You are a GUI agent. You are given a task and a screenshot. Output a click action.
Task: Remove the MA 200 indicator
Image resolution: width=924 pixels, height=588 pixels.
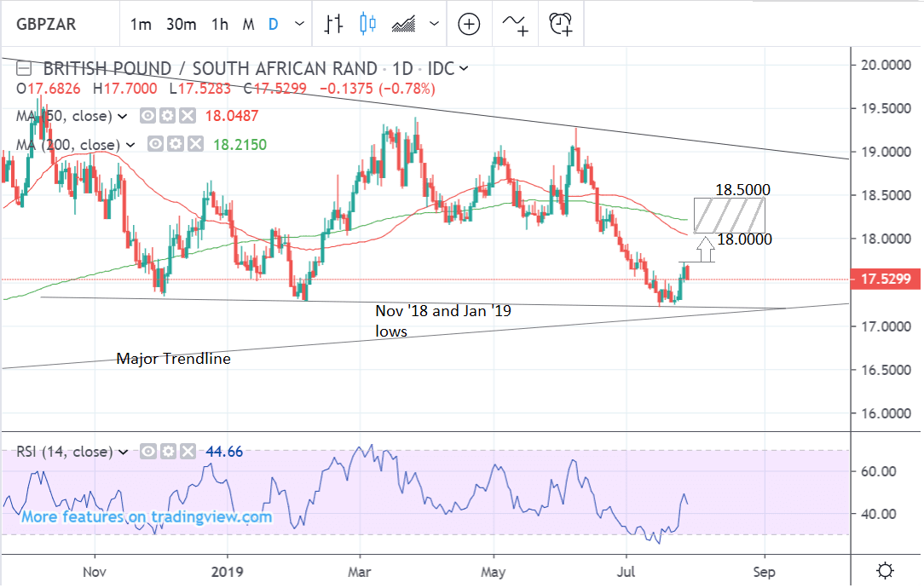pos(193,145)
